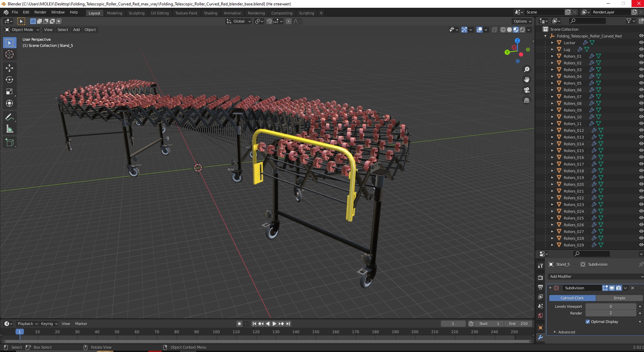This screenshot has width=644, height=352.
Task: Activate the Select Box tool
Action: coord(9,43)
